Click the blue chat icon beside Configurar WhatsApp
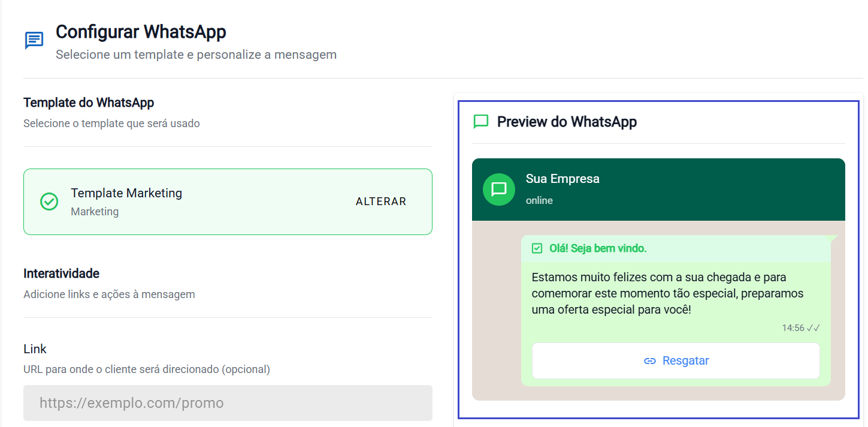Image resolution: width=868 pixels, height=427 pixels. [34, 40]
